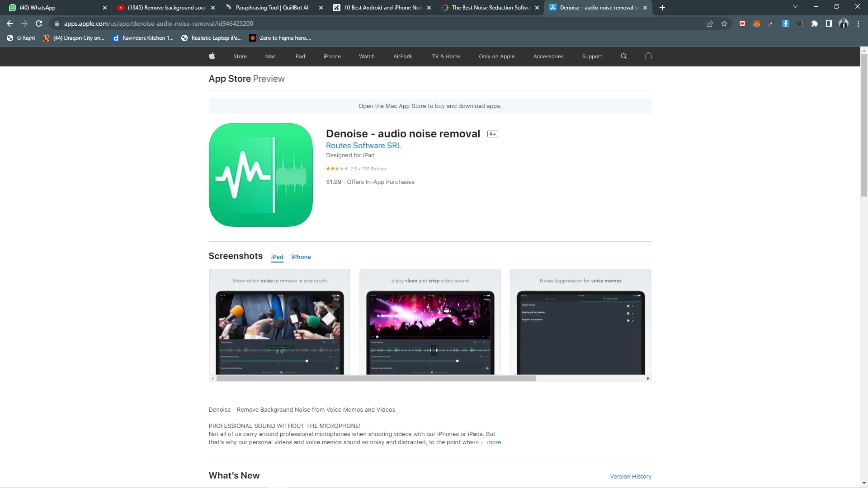Open the Mac menu item
The width and height of the screenshot is (868, 488).
tap(270, 56)
